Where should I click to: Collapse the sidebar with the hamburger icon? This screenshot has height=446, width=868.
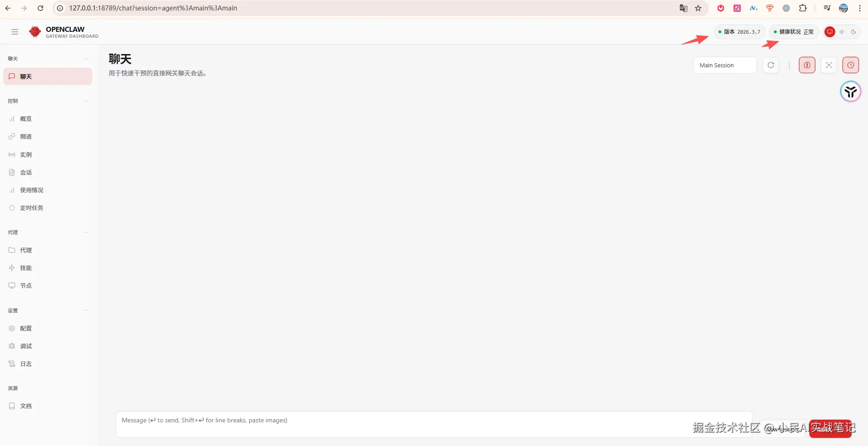point(15,32)
